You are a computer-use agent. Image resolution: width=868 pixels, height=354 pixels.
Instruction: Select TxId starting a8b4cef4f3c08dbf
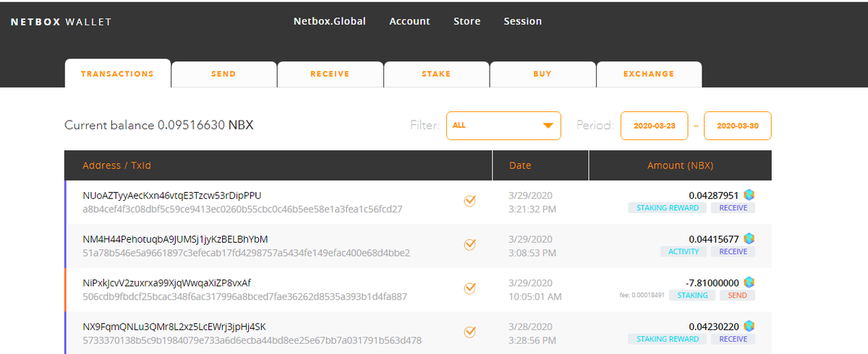242,210
